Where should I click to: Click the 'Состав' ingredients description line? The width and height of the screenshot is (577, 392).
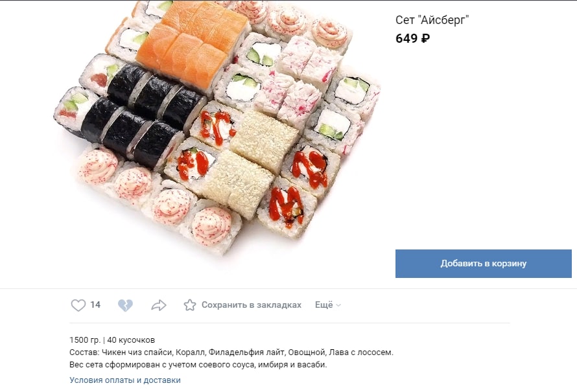pyautogui.click(x=231, y=352)
